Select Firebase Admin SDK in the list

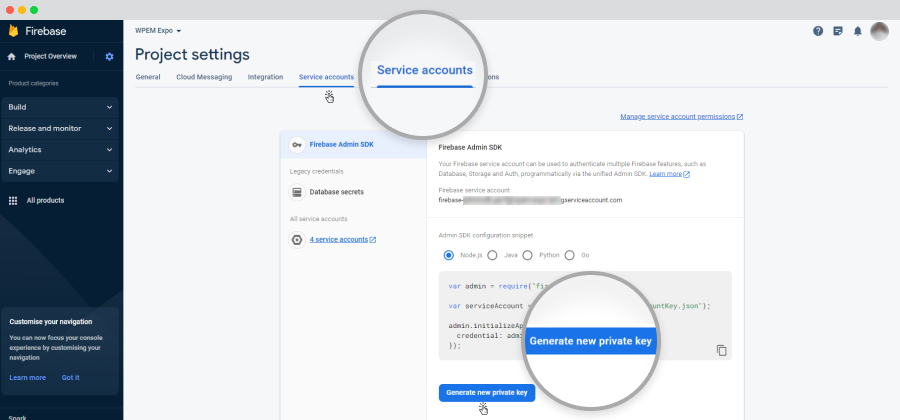click(x=354, y=145)
